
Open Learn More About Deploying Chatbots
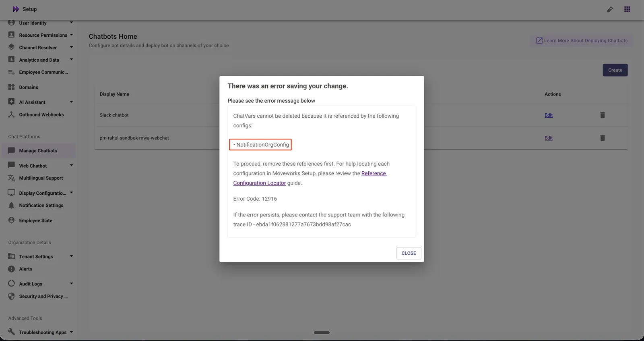(582, 41)
